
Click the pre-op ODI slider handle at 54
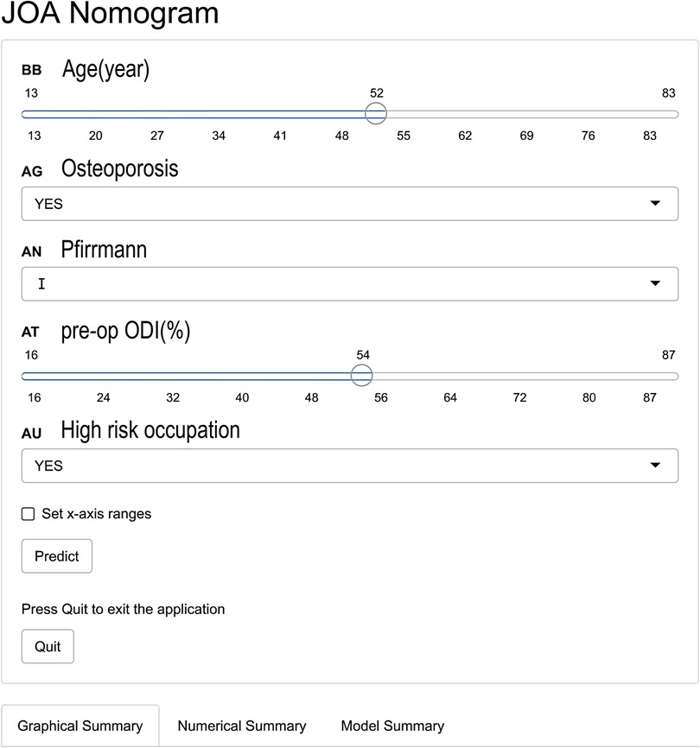361,376
